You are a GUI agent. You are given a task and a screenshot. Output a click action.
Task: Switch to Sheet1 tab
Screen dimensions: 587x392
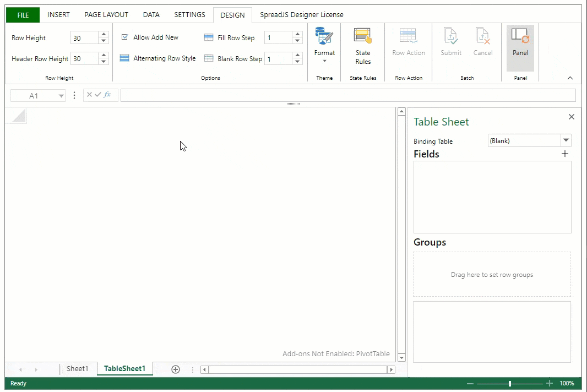point(78,369)
